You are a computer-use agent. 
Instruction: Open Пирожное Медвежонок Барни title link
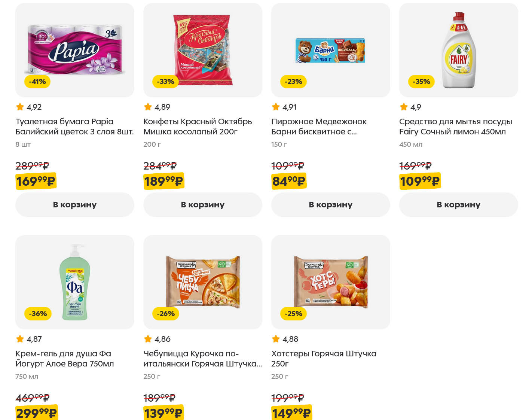pos(319,127)
